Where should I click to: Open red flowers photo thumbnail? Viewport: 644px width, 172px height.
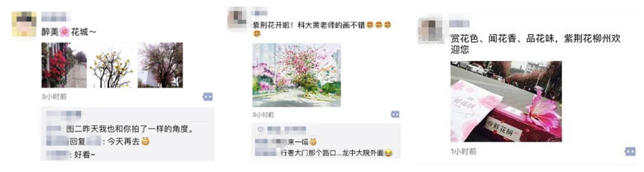click(x=64, y=65)
